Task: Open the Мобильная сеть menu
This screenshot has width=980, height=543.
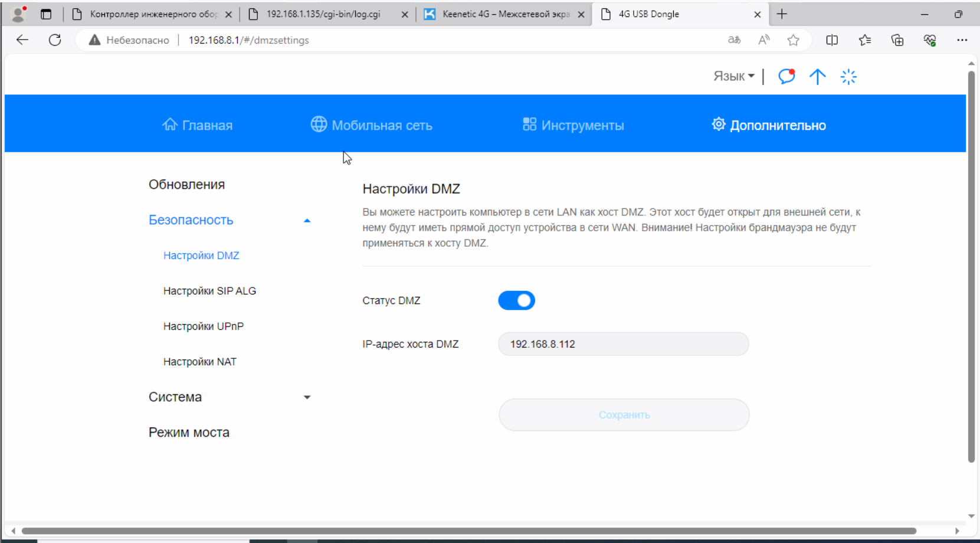Action: (x=372, y=125)
